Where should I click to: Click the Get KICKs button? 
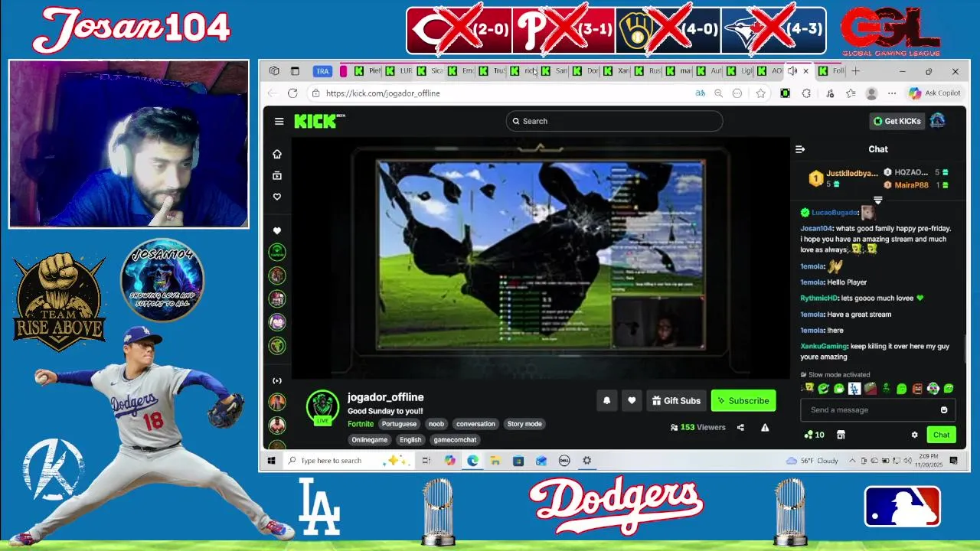point(897,121)
